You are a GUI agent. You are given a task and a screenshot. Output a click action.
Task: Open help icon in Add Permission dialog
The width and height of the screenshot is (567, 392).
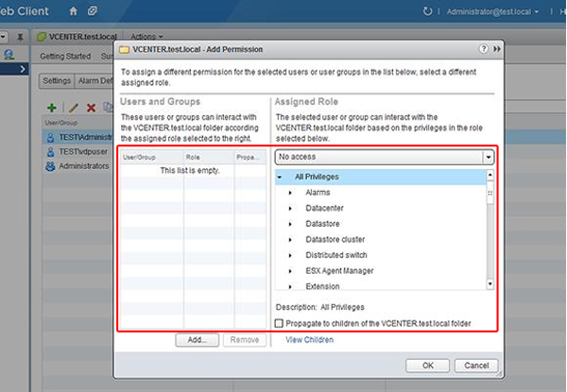484,49
